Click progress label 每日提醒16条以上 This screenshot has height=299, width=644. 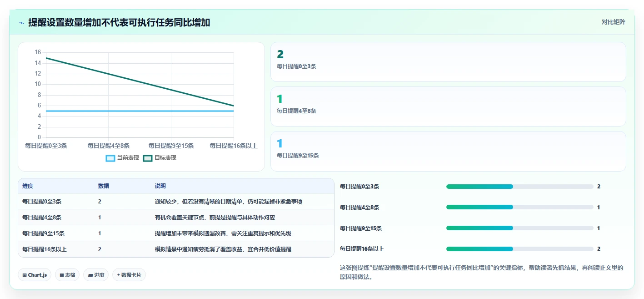362,249
